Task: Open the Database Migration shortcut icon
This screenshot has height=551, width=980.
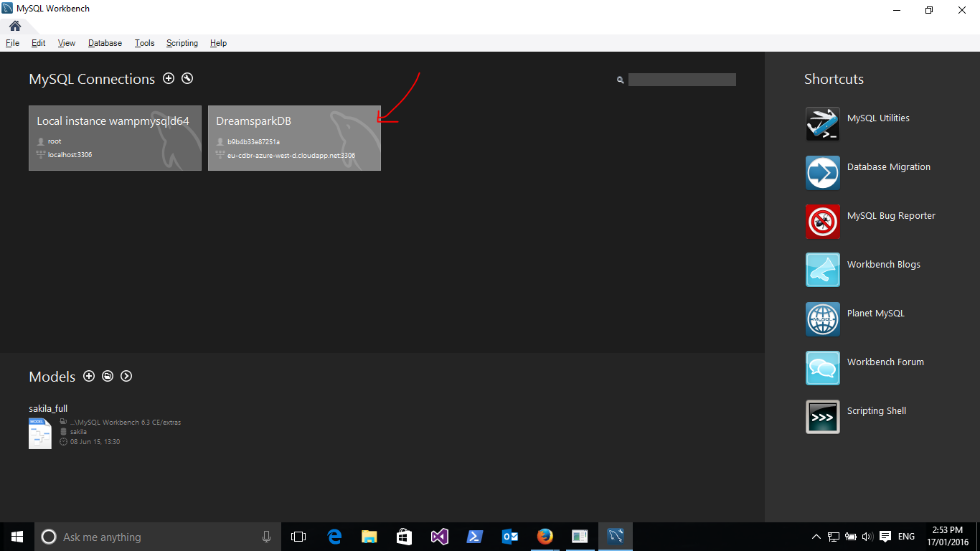Action: [x=822, y=173]
